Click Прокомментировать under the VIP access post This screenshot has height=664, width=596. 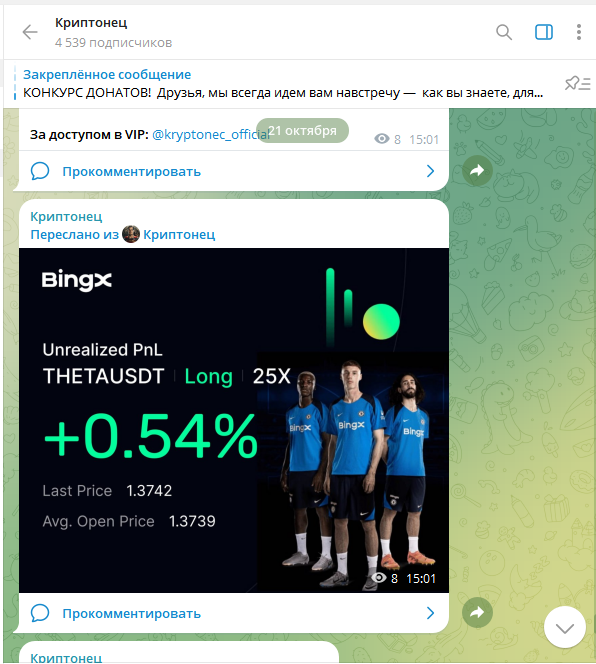point(131,172)
